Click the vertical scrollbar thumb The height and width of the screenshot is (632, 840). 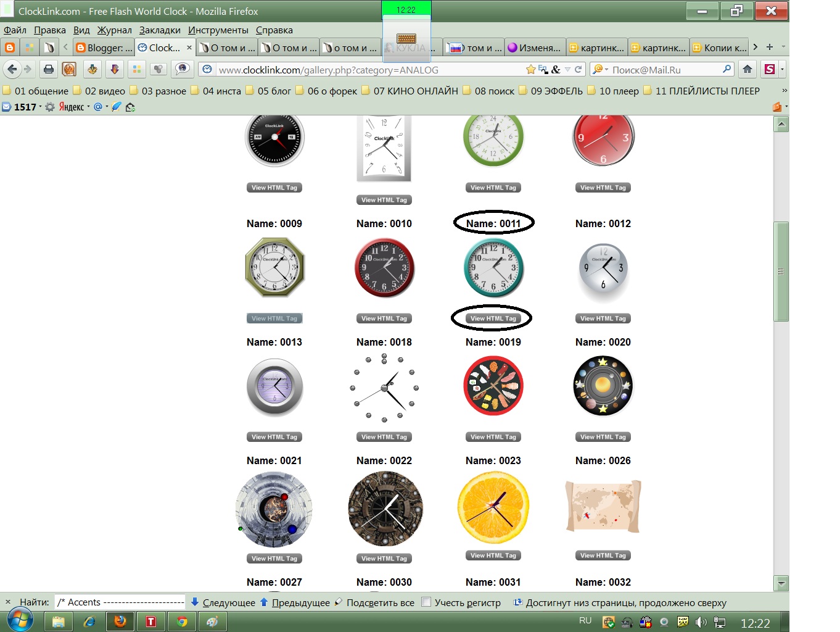coord(781,272)
